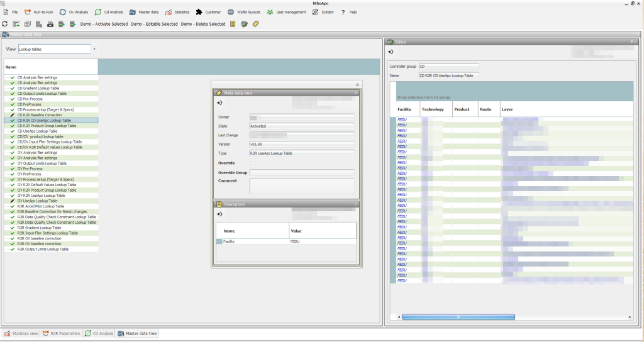This screenshot has width=644, height=342.
Task: Click the Editor horizontal scrollbar thumb
Action: 458,317
